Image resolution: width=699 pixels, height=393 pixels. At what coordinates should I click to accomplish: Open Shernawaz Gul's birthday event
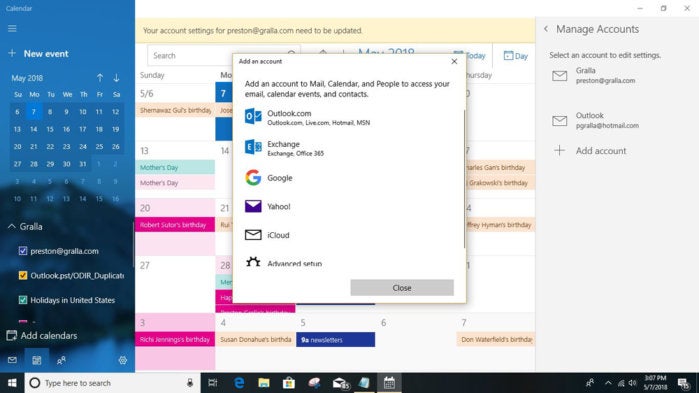point(176,110)
